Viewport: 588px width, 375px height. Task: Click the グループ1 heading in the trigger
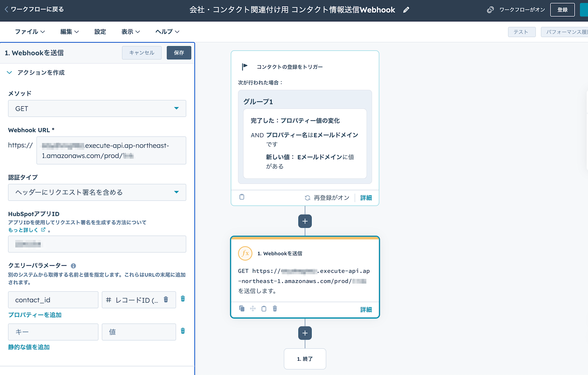(x=258, y=102)
